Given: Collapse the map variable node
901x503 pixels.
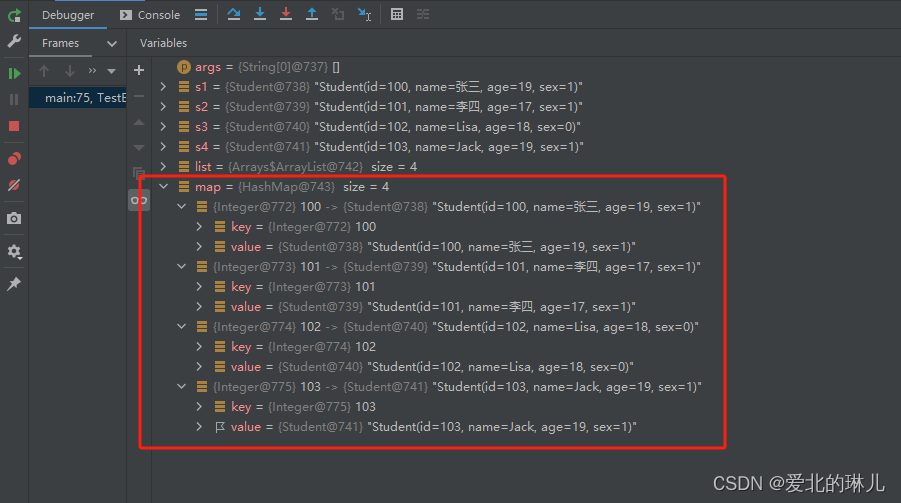Looking at the screenshot, I should [x=163, y=187].
